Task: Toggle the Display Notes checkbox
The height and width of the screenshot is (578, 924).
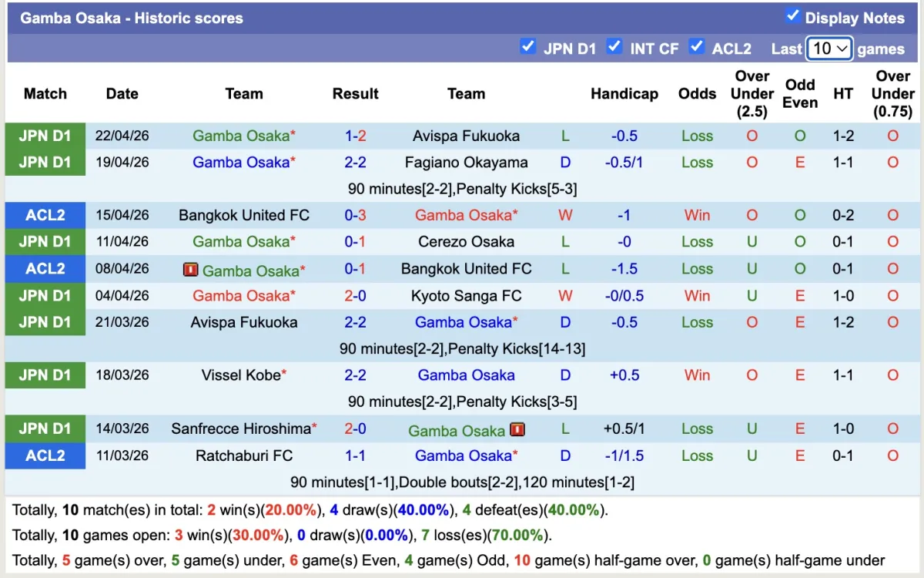Action: 792,16
